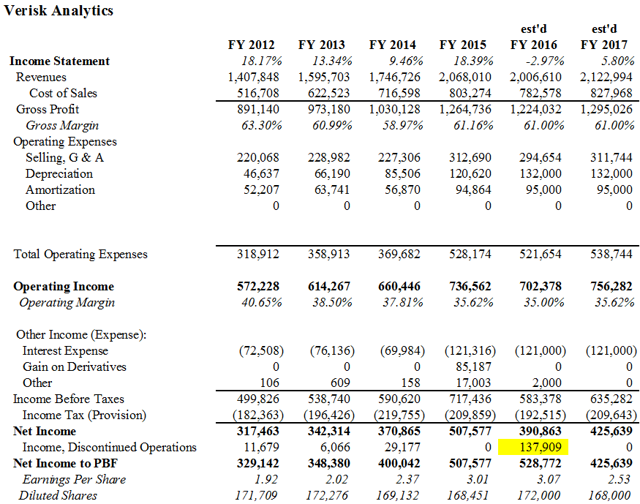Click the 'Net Income to PBF' label

coord(65,463)
